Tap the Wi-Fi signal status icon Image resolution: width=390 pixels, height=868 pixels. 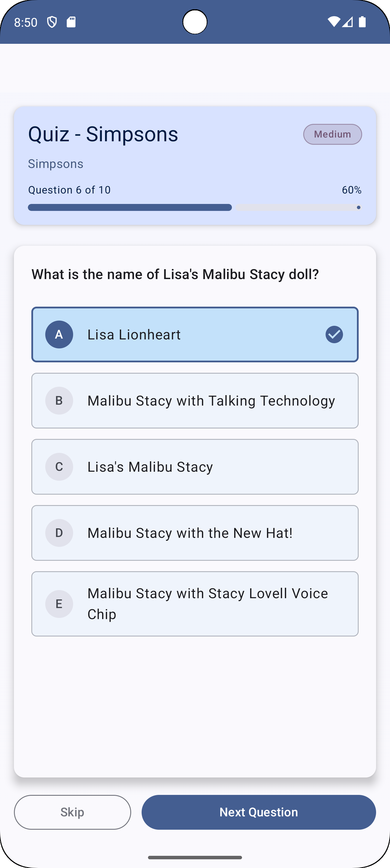point(334,22)
